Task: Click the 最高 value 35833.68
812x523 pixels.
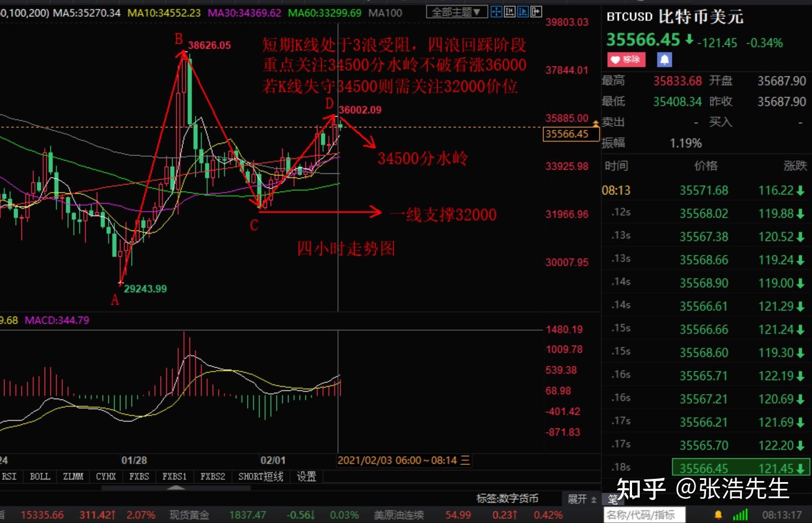Action: tap(677, 81)
